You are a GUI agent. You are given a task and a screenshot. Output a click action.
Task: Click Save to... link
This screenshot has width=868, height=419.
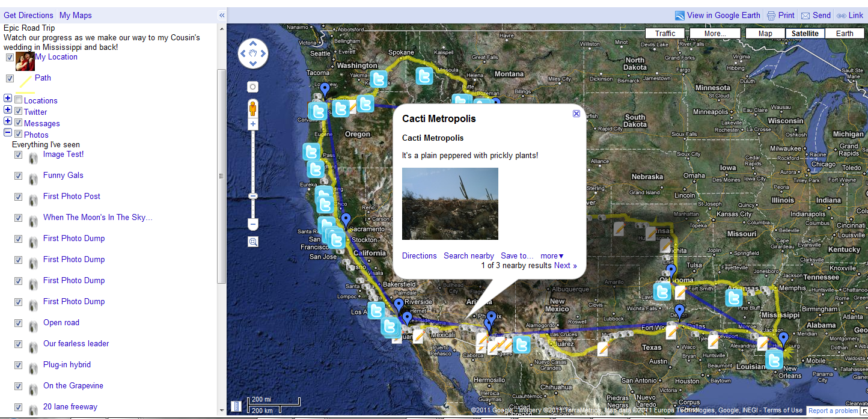click(517, 255)
